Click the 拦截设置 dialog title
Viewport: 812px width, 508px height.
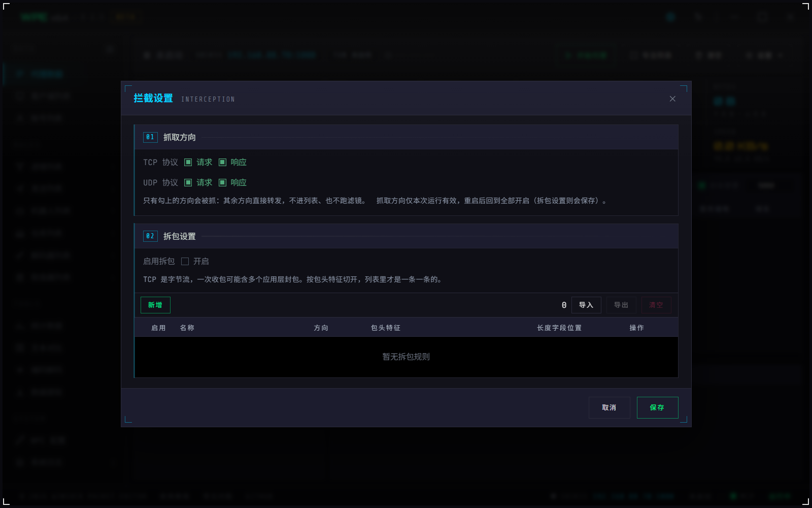[x=153, y=99]
